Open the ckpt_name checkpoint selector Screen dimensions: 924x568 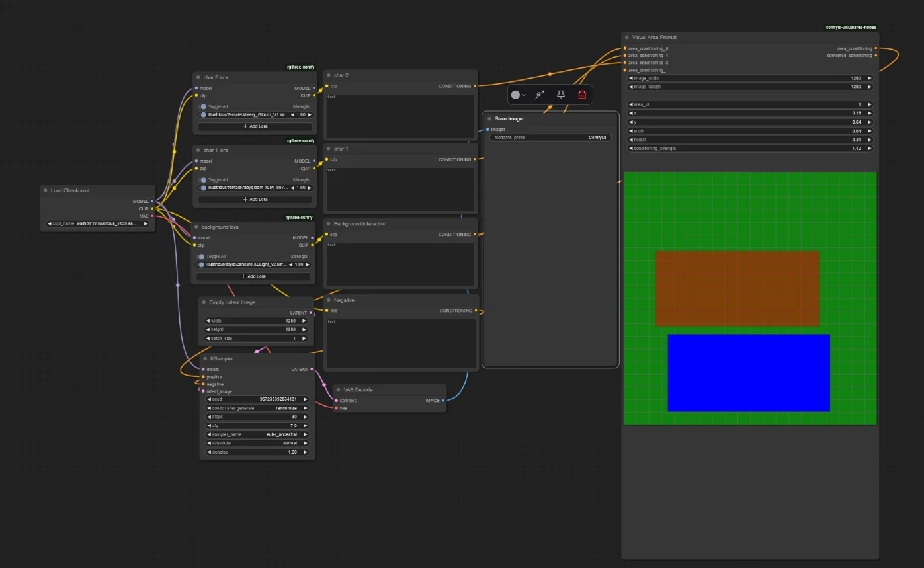[x=98, y=223]
